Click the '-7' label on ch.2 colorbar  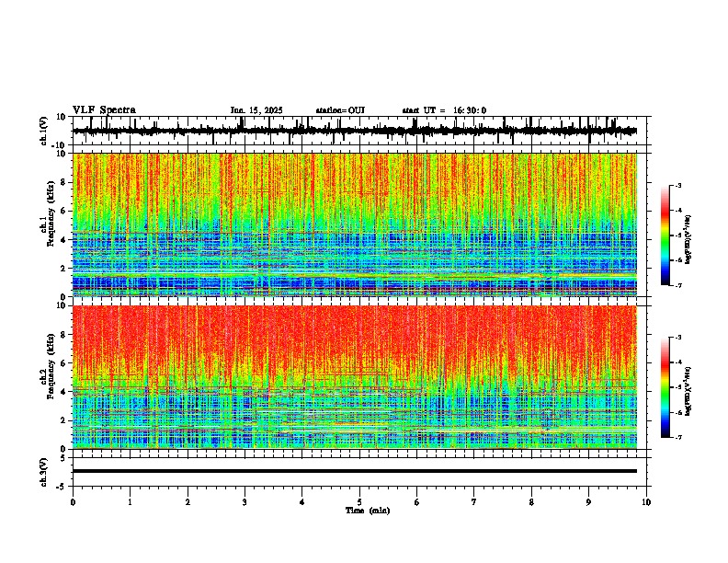coord(678,437)
